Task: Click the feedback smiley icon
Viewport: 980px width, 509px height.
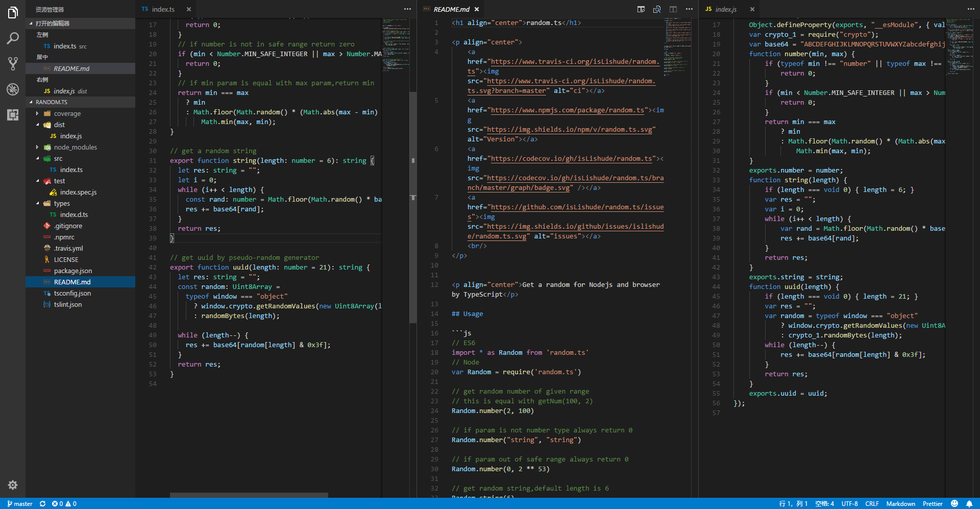Action: pyautogui.click(x=954, y=504)
